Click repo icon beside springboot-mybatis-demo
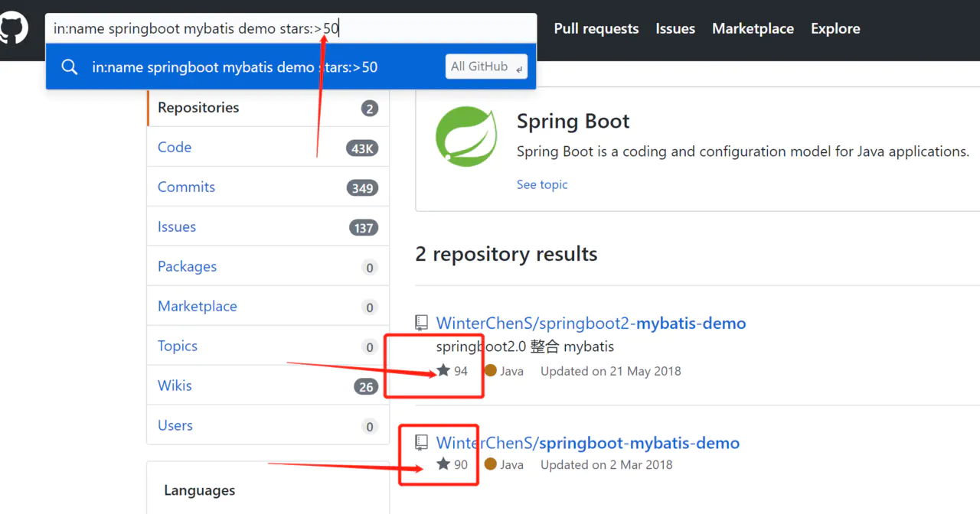The width and height of the screenshot is (980, 514). pyautogui.click(x=421, y=442)
